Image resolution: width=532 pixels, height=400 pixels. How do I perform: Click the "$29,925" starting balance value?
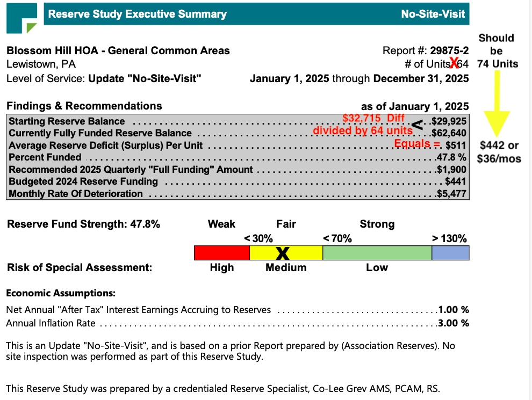(x=449, y=121)
